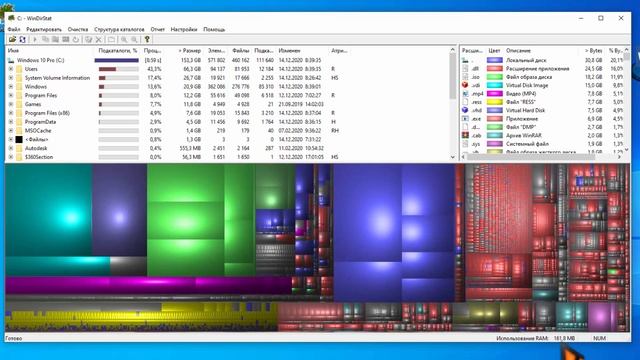Expand the $360Section folder node

pyautogui.click(x=11, y=157)
